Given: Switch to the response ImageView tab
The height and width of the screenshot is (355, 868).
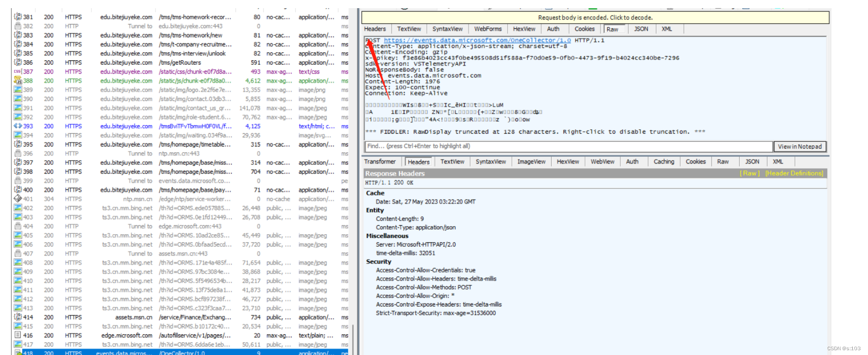Looking at the screenshot, I should (531, 162).
